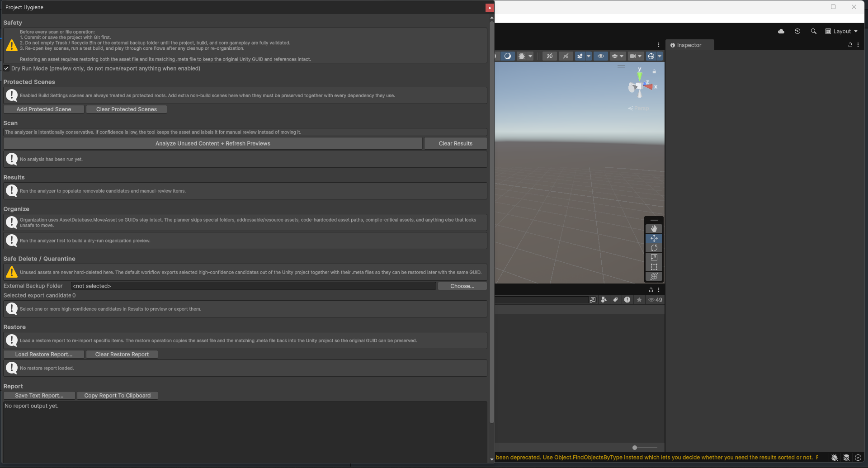Open the Layout dropdown
Image resolution: width=868 pixels, height=468 pixels.
pyautogui.click(x=841, y=31)
